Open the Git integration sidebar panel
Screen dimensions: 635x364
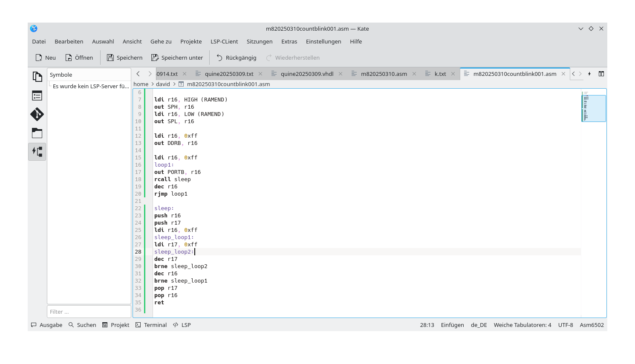point(37,114)
